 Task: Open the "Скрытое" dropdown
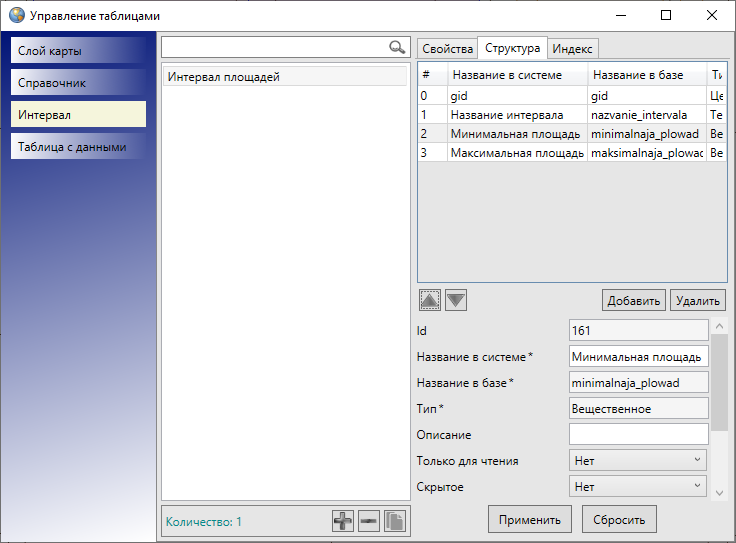point(638,486)
